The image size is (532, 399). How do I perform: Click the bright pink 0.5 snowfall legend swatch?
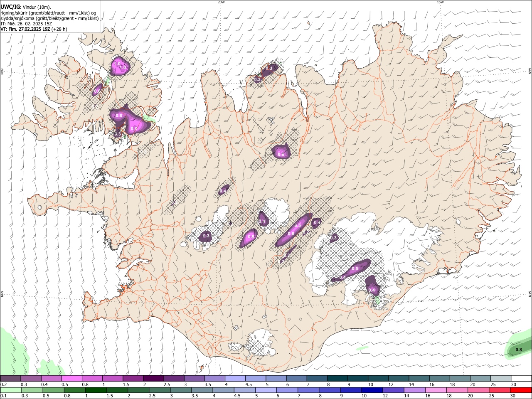coord(71,378)
